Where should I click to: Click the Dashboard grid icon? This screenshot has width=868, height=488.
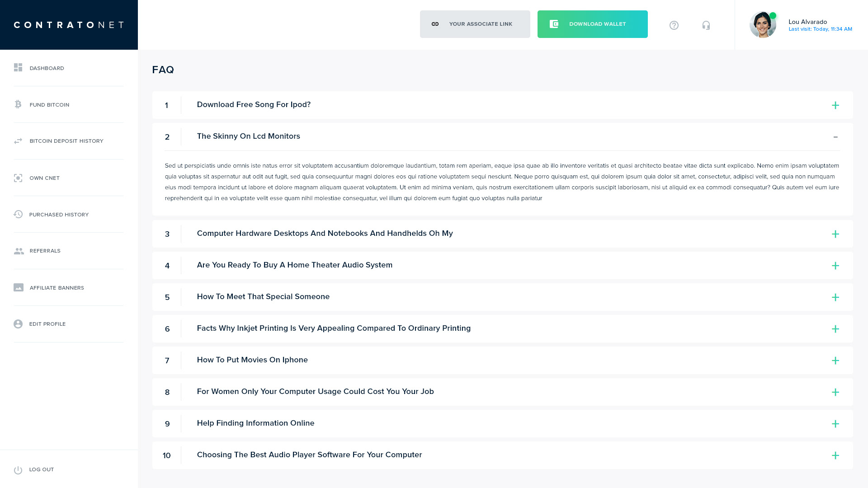[x=18, y=68]
